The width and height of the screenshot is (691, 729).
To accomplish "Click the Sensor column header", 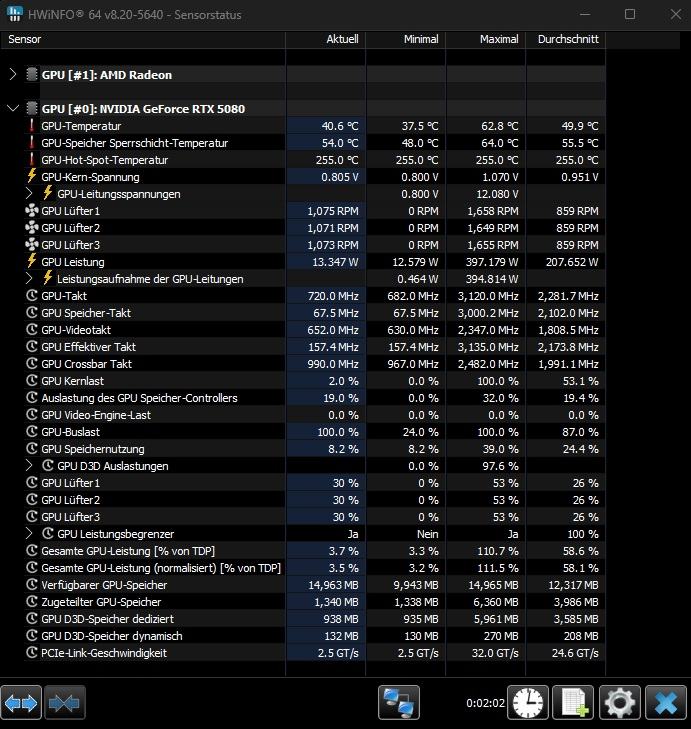I will click(x=142, y=40).
